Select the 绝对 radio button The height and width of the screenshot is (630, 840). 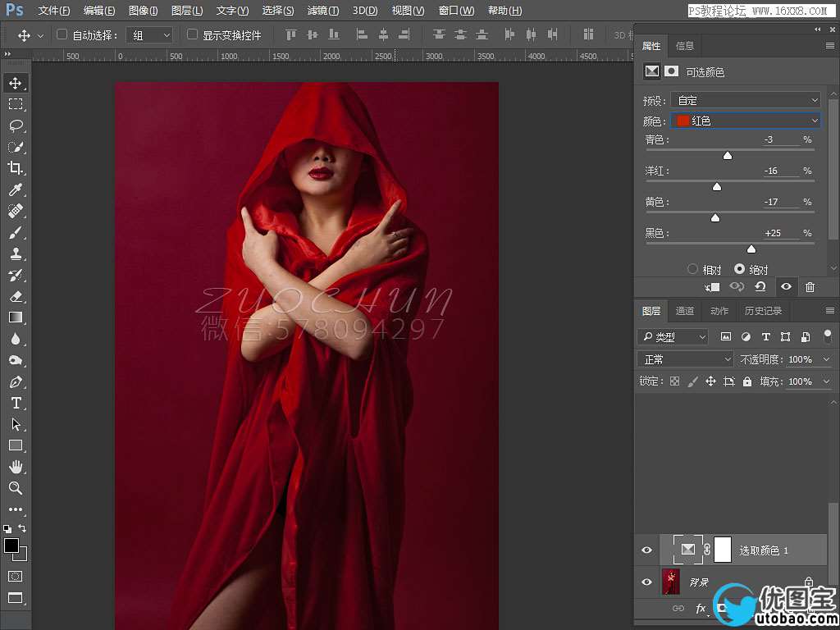tap(739, 269)
